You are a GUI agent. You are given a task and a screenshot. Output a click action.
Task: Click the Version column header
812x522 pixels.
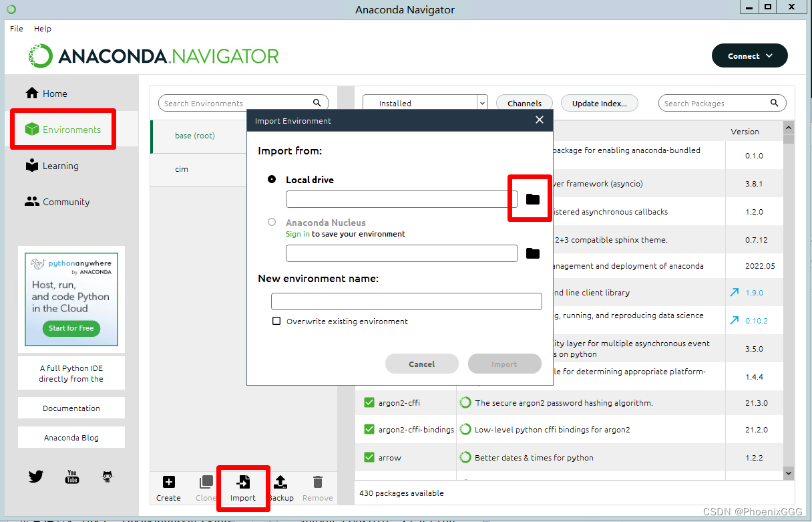coord(745,132)
